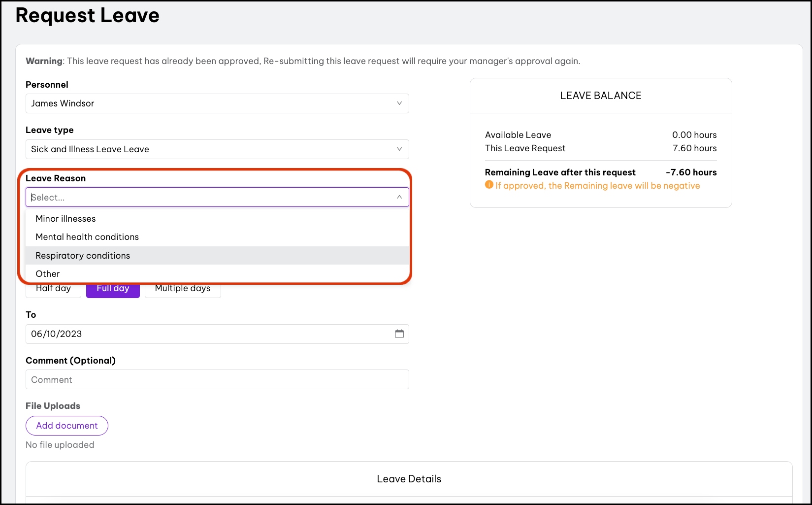Click the calendar icon in the To field

click(x=399, y=334)
